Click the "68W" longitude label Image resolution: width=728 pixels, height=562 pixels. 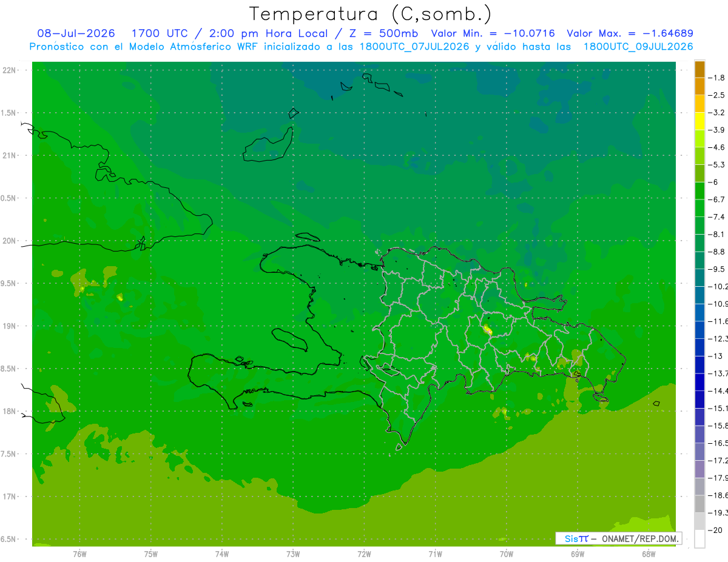(x=649, y=554)
